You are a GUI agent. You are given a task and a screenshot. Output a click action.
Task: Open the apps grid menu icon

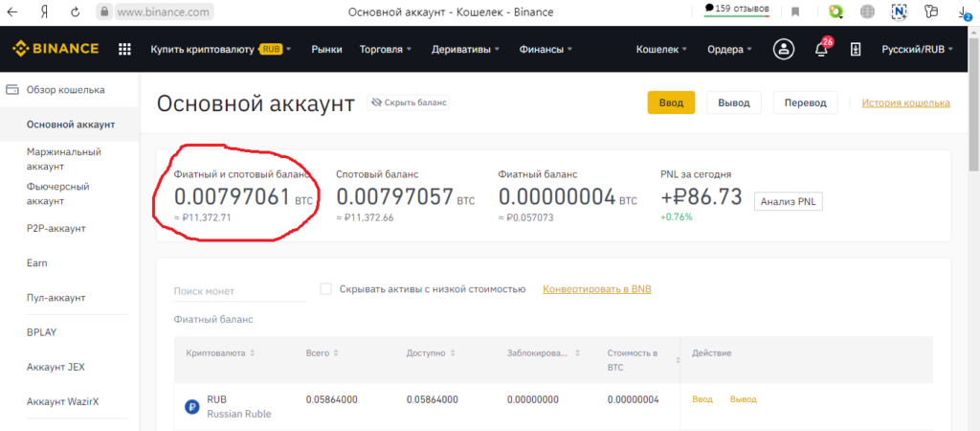(124, 49)
